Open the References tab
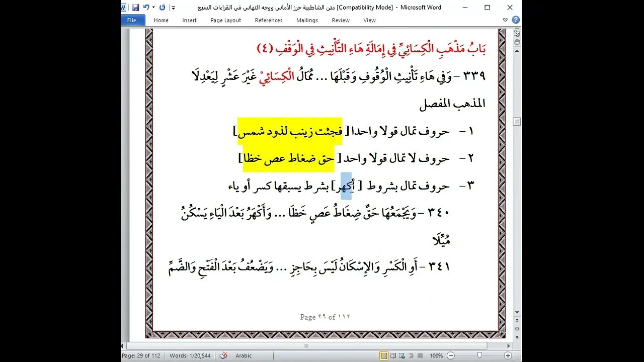Image resolution: width=644 pixels, height=362 pixels. [x=269, y=20]
